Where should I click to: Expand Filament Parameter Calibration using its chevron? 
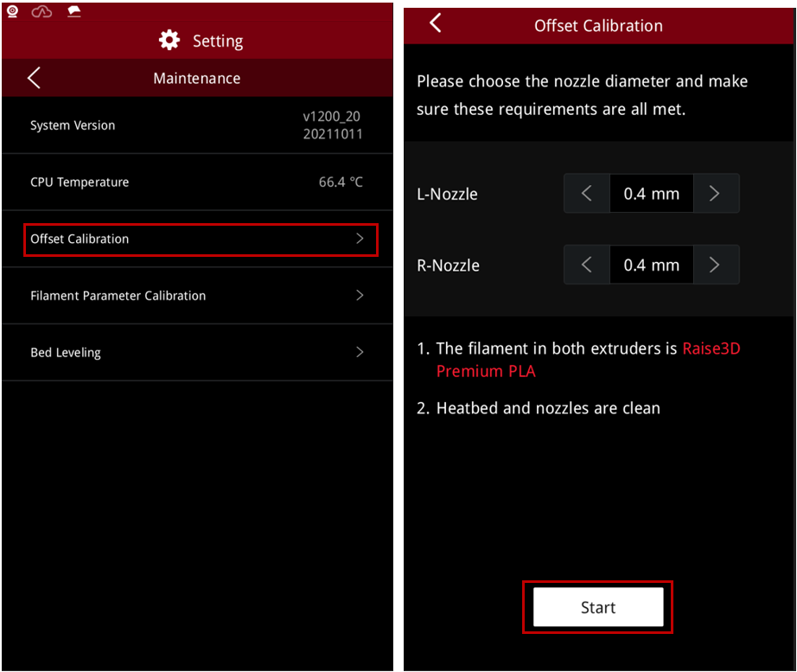tap(360, 296)
